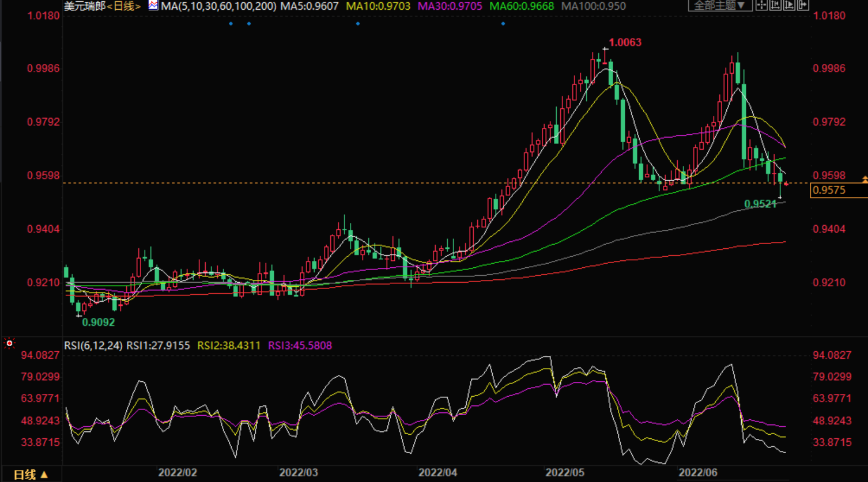Click the jump-to-start chart icon
This screenshot has width=868, height=482.
pyautogui.click(x=775, y=6)
